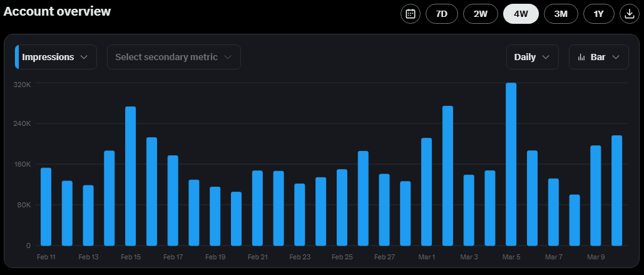Download the analytics data export
Viewport: 644px width, 275px height.
point(629,14)
